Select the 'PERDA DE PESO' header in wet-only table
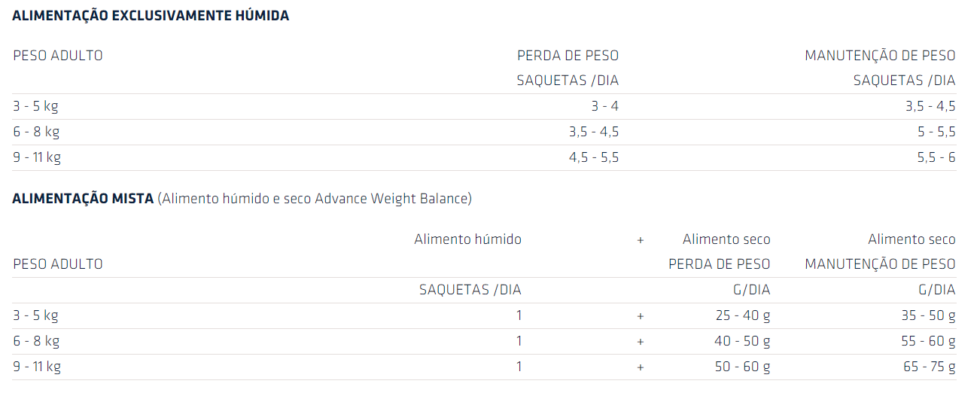The image size is (980, 396). [x=568, y=56]
